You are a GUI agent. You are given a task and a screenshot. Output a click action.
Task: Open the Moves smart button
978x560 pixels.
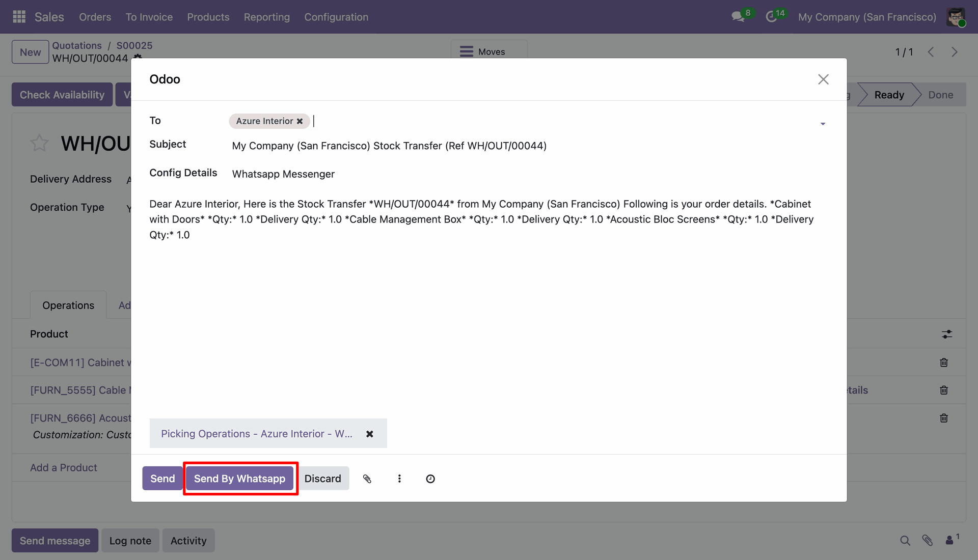tap(489, 51)
